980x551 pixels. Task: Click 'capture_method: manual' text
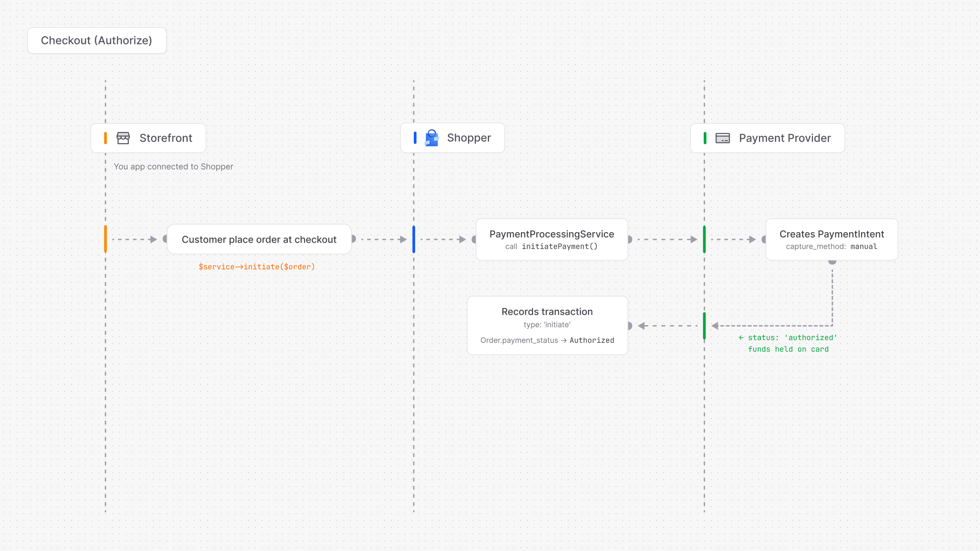[x=832, y=246]
